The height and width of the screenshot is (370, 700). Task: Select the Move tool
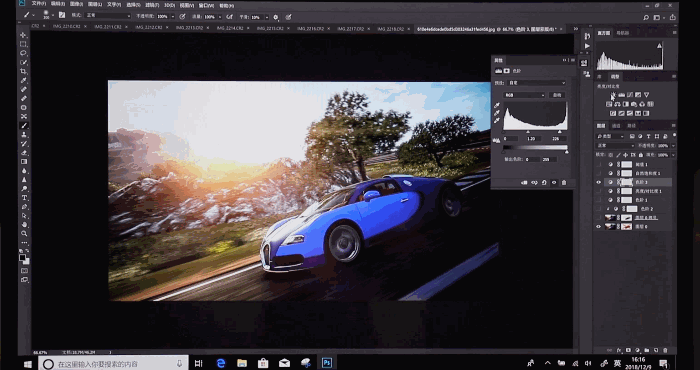click(x=23, y=35)
